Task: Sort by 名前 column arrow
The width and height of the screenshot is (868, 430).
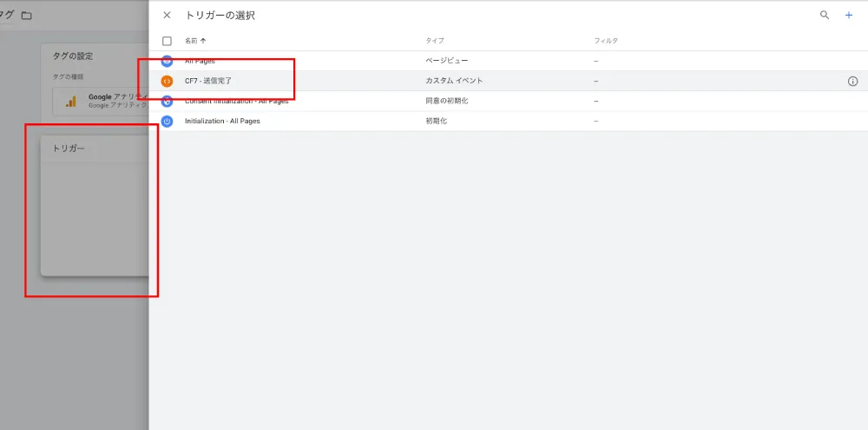Action: (x=202, y=41)
